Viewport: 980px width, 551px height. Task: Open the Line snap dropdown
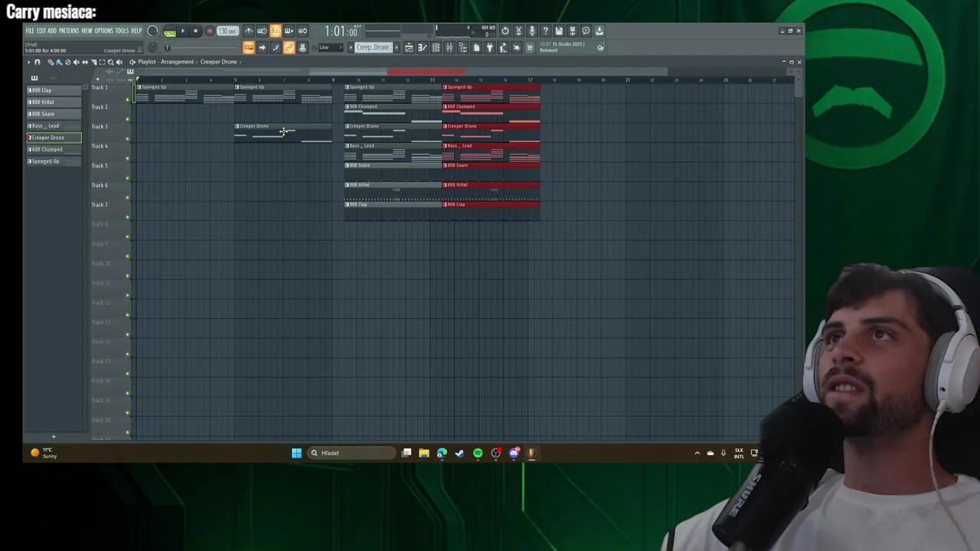point(332,47)
